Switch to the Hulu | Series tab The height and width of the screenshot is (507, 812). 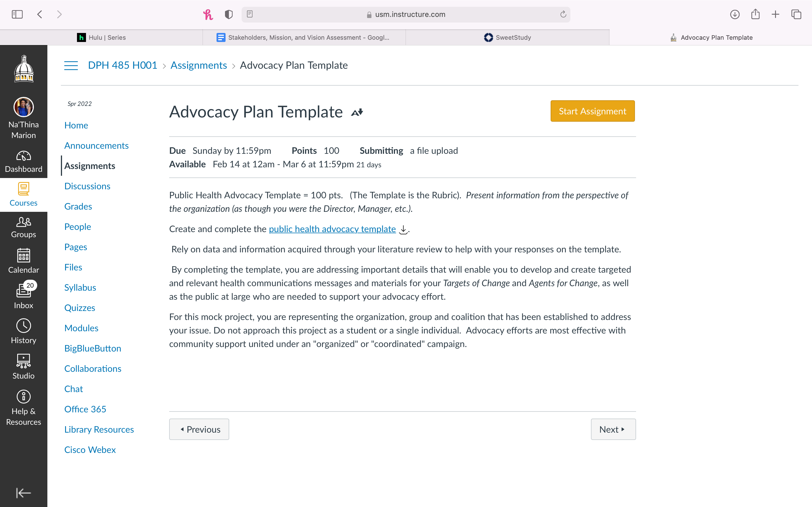101,37
